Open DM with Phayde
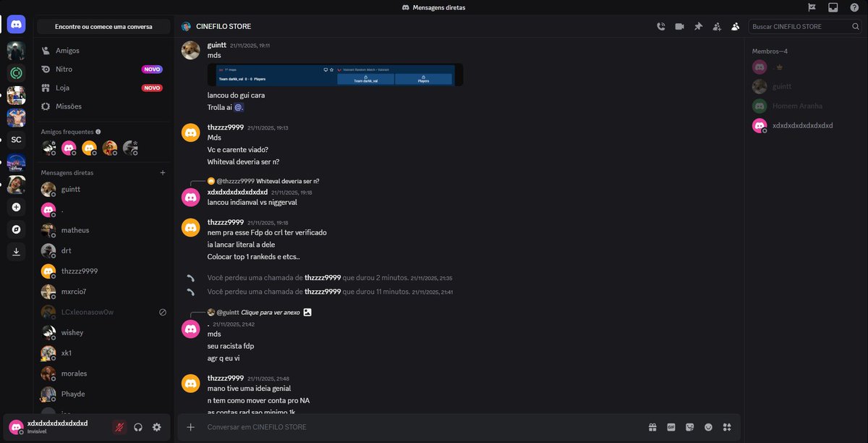 tap(104, 394)
